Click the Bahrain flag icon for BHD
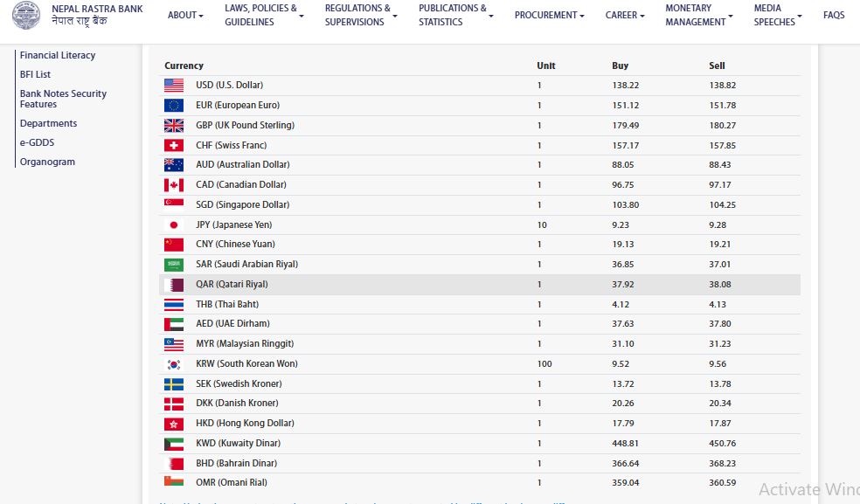The width and height of the screenshot is (860, 504). [174, 464]
